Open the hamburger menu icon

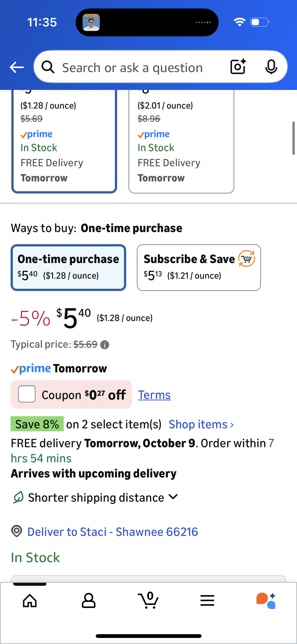(207, 601)
